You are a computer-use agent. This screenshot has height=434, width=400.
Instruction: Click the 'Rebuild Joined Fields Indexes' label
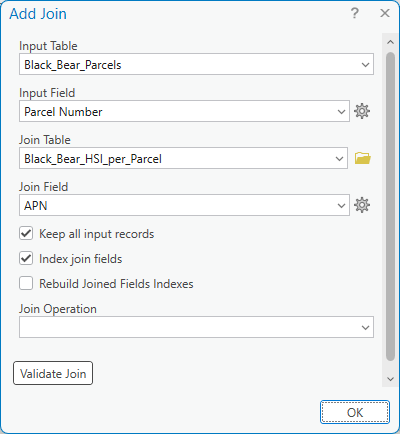(x=116, y=284)
